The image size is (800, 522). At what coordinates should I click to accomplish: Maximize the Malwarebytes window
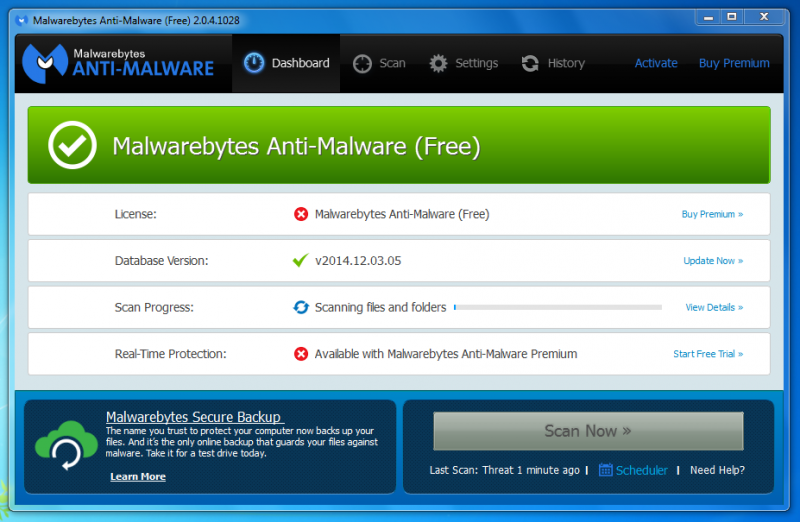coord(732,17)
